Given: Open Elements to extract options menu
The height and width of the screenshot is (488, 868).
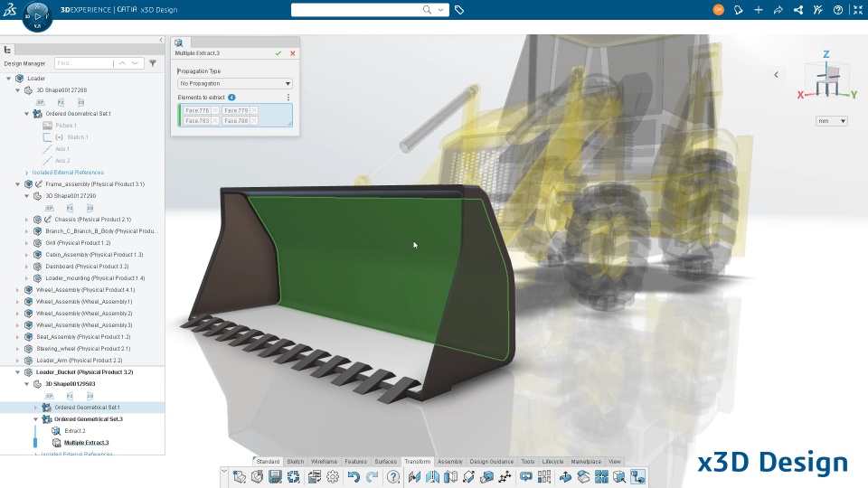Looking at the screenshot, I should click(x=288, y=98).
